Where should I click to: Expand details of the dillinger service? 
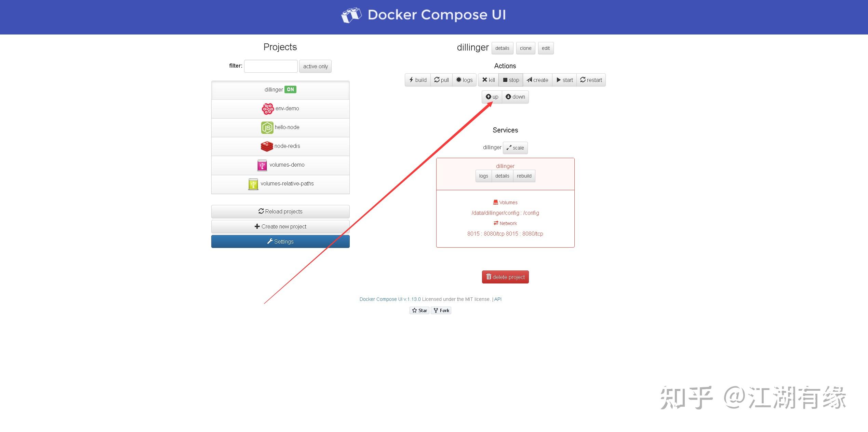pyautogui.click(x=502, y=176)
